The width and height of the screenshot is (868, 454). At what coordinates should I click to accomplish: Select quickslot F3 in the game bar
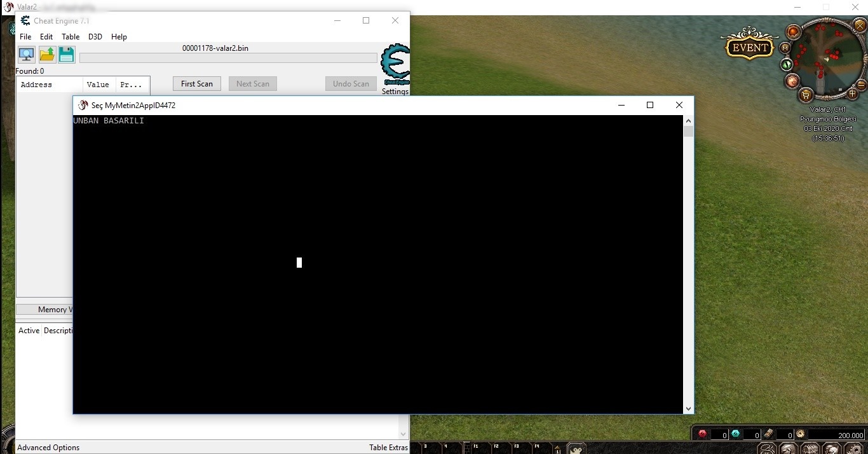tap(522, 449)
